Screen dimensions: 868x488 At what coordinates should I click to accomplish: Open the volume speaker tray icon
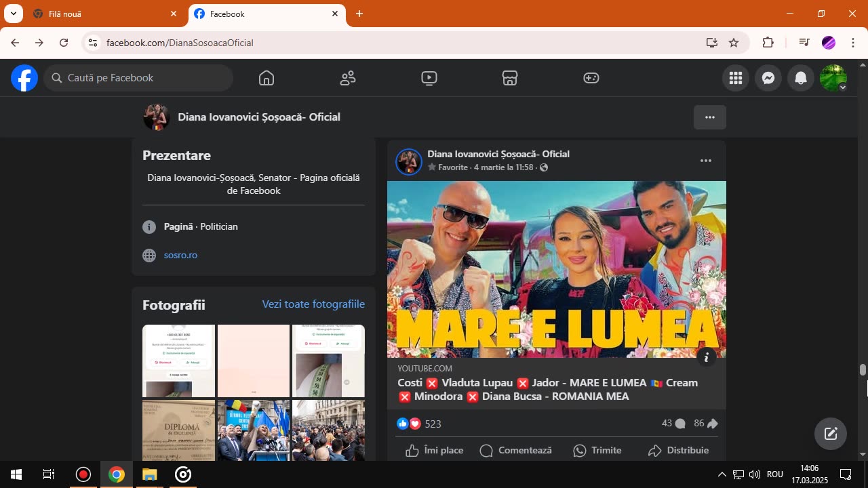coord(755,474)
